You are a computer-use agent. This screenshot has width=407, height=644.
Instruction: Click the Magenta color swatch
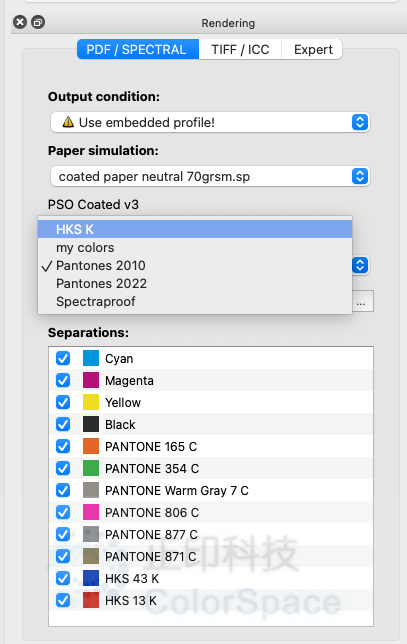(91, 380)
